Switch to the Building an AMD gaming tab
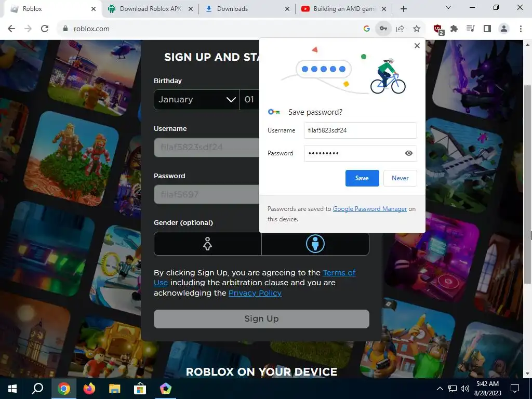 [x=343, y=9]
